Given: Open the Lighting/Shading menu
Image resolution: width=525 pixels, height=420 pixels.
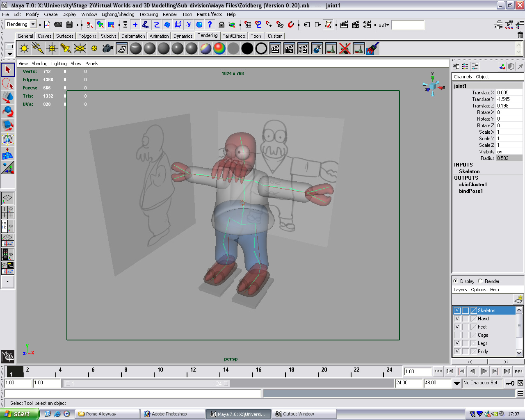Looking at the screenshot, I should [118, 14].
